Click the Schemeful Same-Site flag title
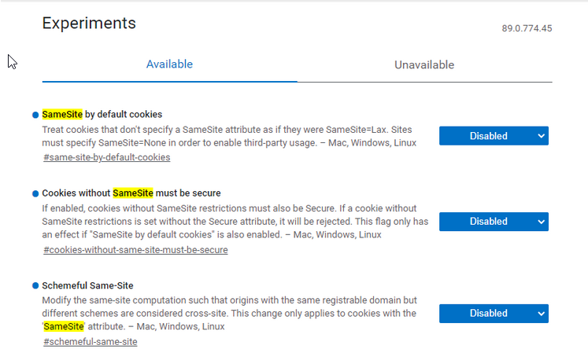This screenshot has width=588, height=364. 87,285
